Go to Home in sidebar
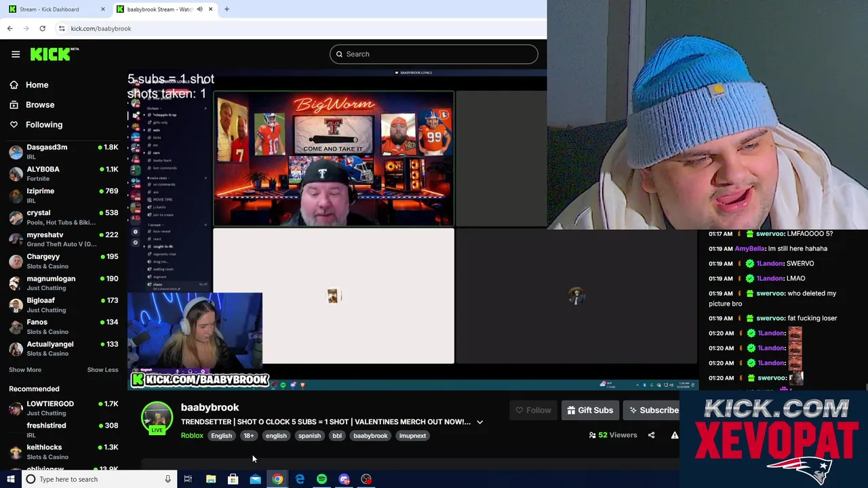This screenshot has width=868, height=488. 37,85
